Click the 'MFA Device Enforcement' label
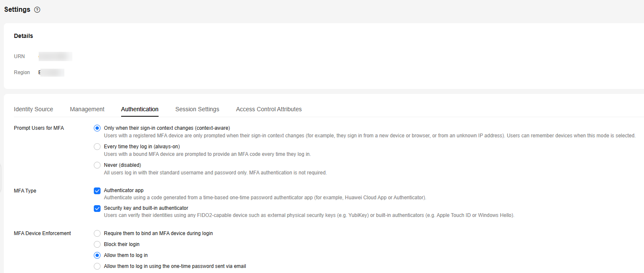Viewport: 644px width, 273px height. tap(42, 233)
